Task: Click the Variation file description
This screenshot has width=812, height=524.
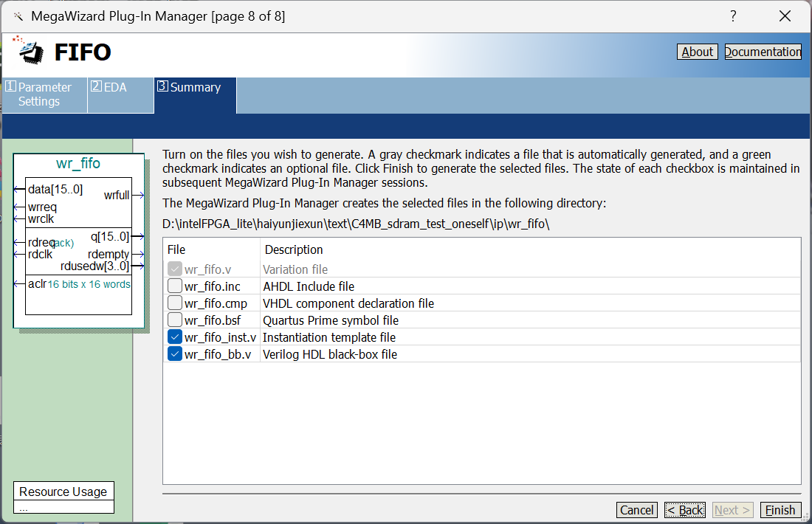Action: click(x=295, y=269)
